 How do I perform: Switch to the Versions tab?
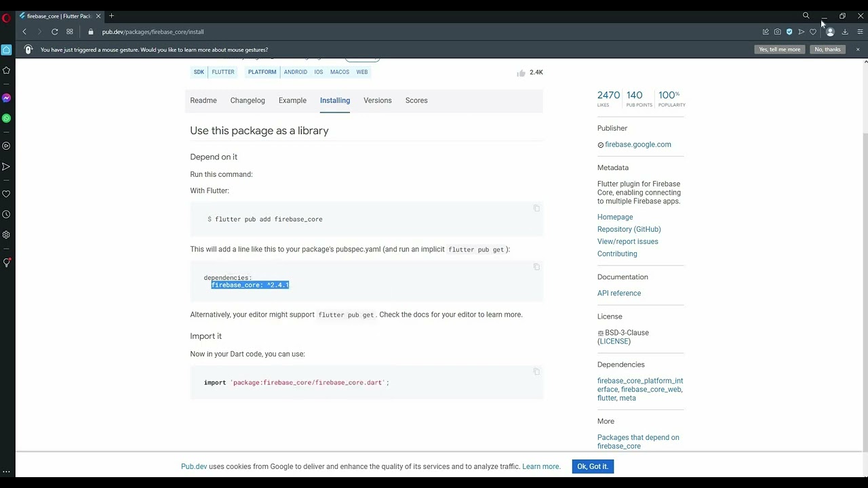pyautogui.click(x=377, y=100)
